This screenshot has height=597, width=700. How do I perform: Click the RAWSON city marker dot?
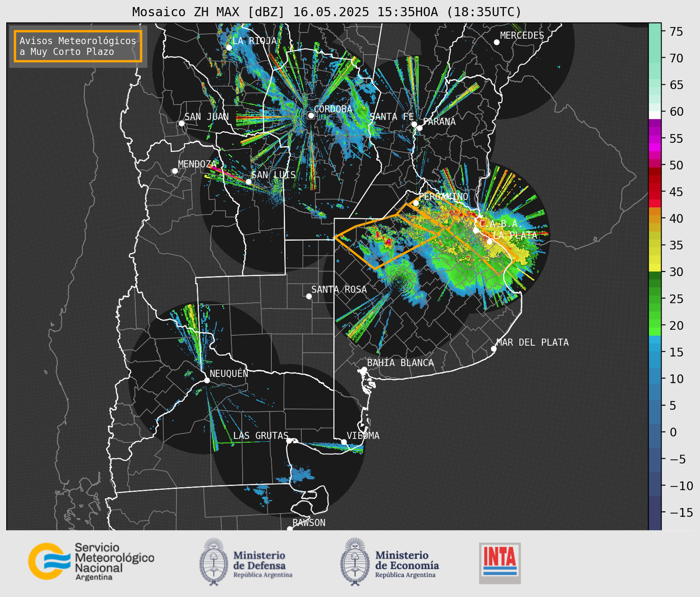click(x=290, y=529)
